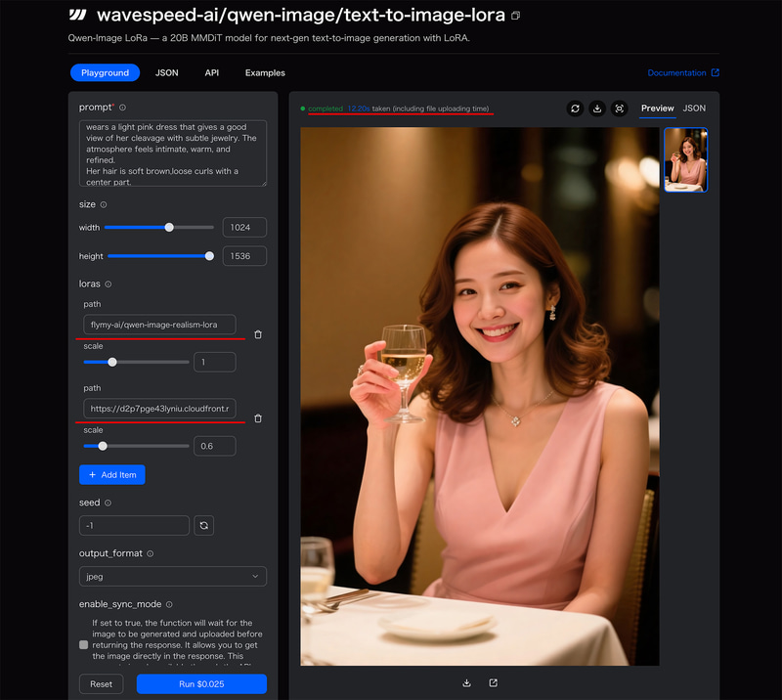Download the generated image via top download icon
Viewport: 782px width, 700px height.
click(597, 109)
